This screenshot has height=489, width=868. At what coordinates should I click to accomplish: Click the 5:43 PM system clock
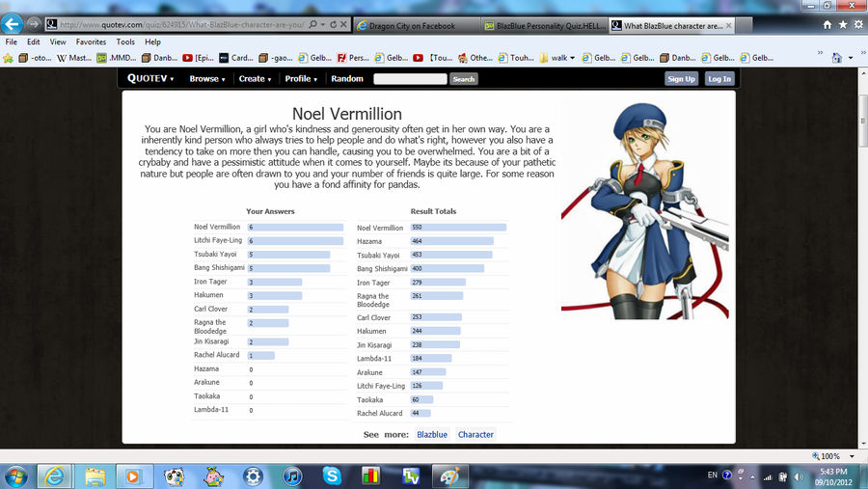[x=833, y=476]
